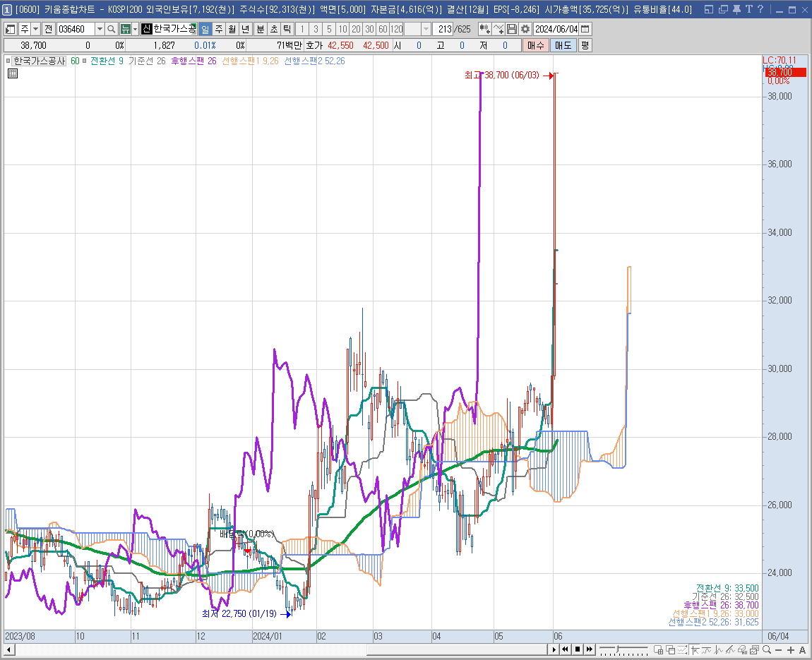Click the grid window icon in bottom toolbar
The image size is (812, 660).
(x=658, y=649)
